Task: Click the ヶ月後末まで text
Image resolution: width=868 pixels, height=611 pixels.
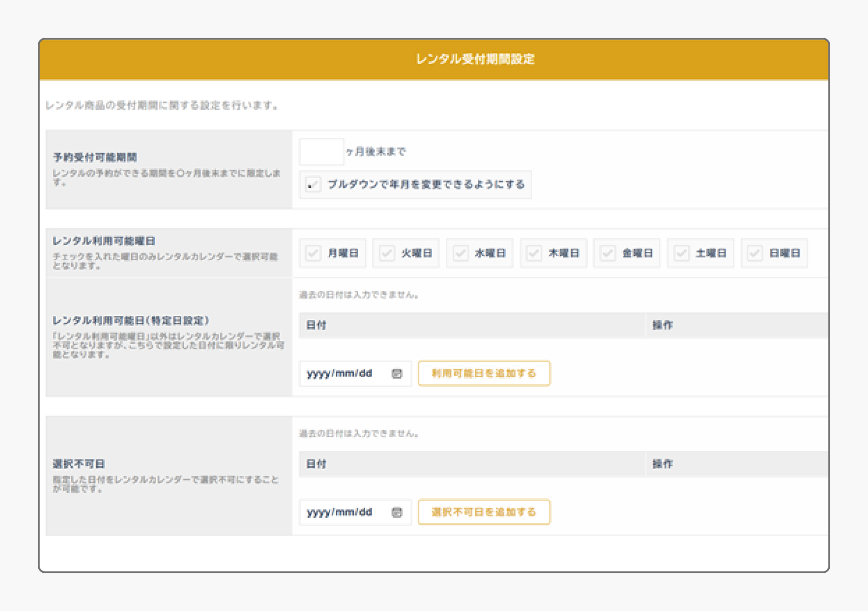Action: tap(376, 152)
